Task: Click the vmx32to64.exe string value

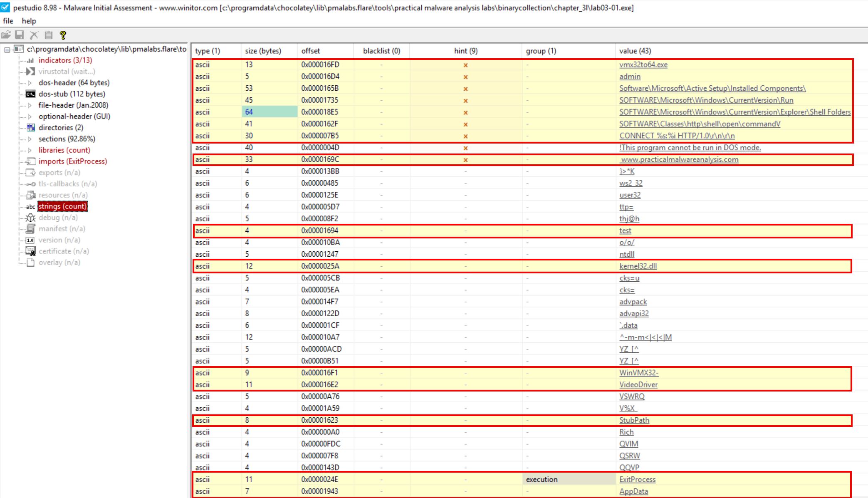Action: coord(643,65)
